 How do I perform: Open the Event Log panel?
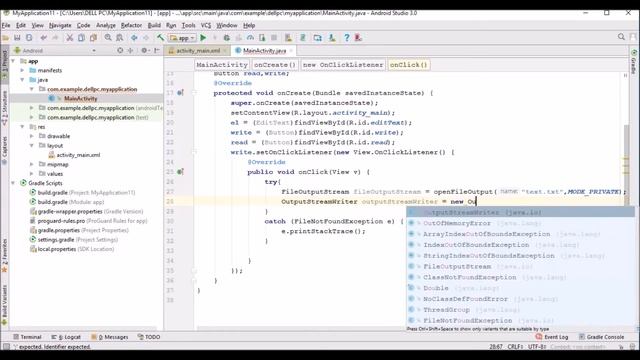(552, 337)
